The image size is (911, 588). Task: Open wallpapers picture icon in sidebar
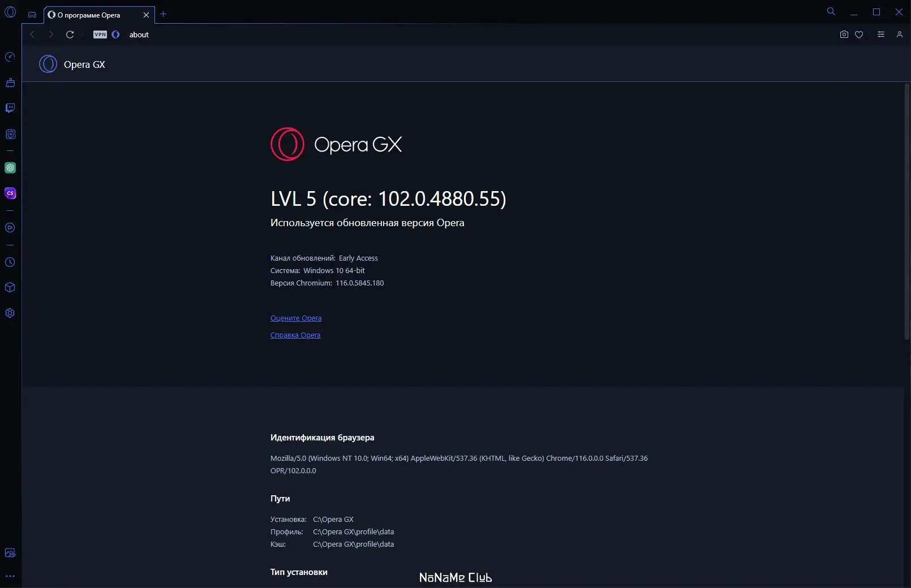[x=10, y=552]
